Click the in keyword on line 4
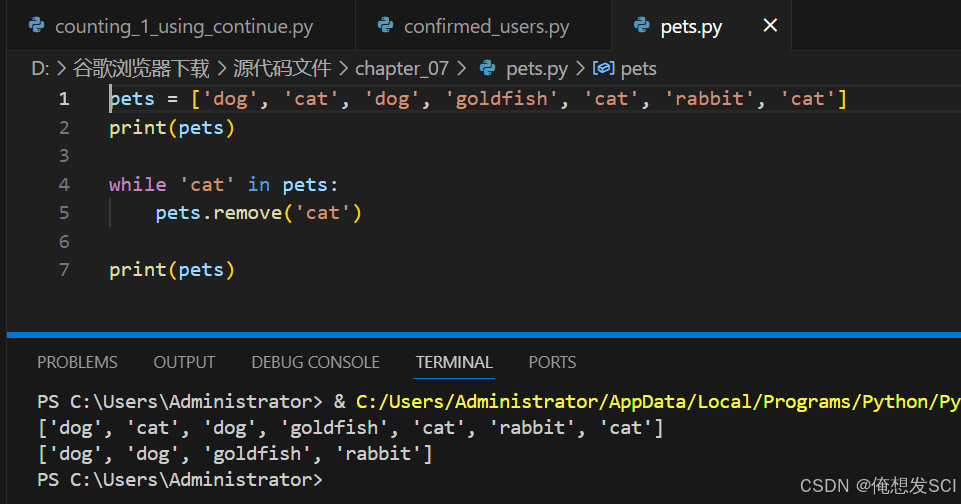The image size is (961, 504). [259, 185]
